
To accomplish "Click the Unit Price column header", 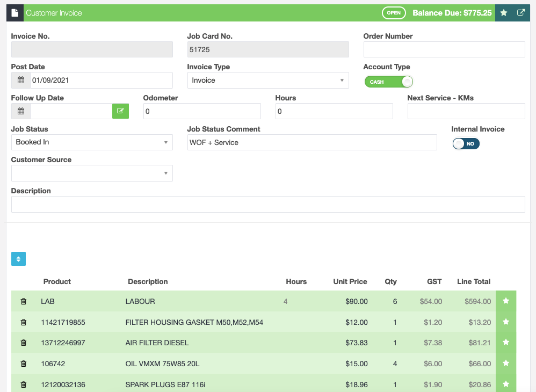I will tap(350, 281).
